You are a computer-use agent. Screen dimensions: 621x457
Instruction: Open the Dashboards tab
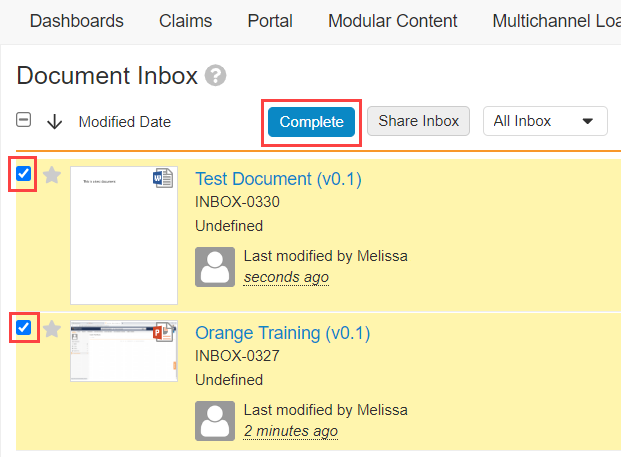[x=77, y=21]
